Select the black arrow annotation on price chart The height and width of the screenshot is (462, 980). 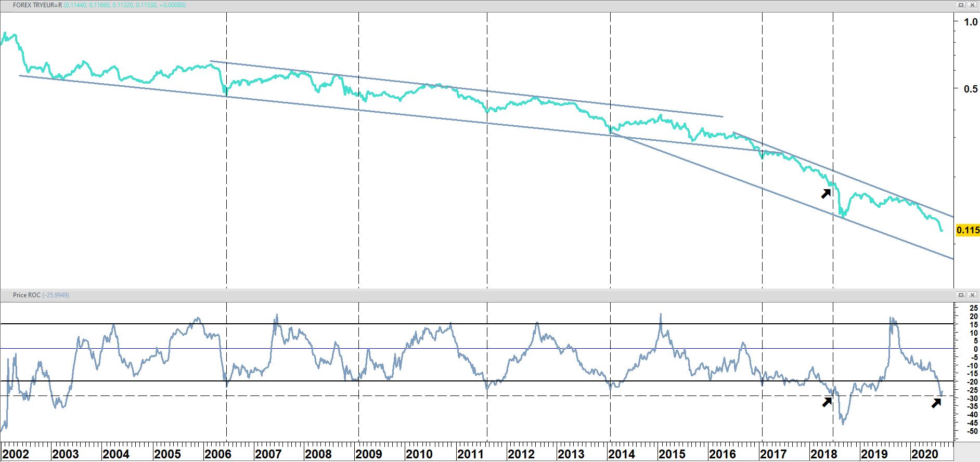point(826,193)
